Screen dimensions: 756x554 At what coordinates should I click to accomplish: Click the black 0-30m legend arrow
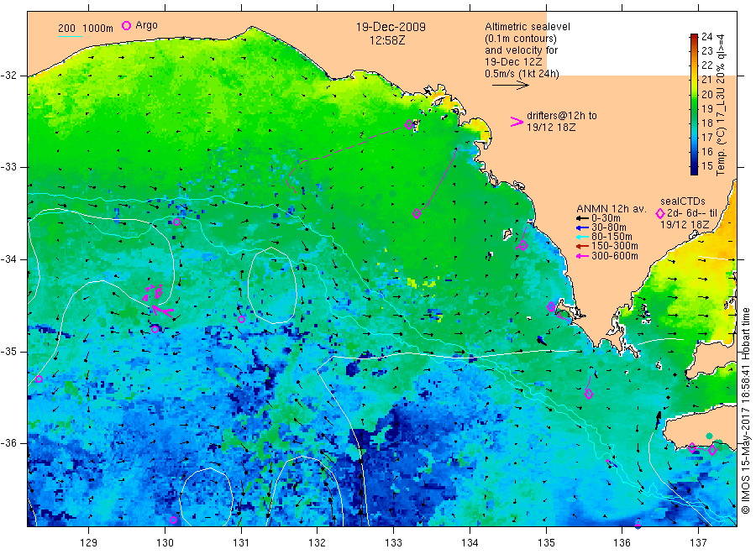tap(583, 218)
